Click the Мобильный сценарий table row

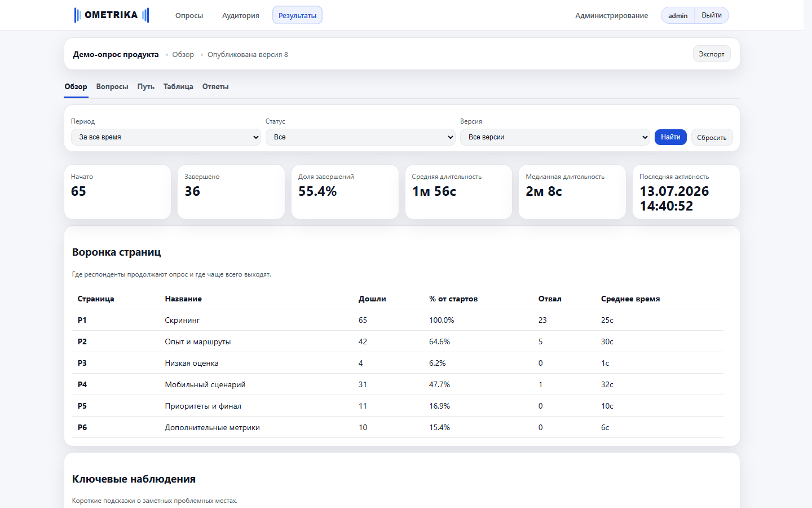[398, 384]
